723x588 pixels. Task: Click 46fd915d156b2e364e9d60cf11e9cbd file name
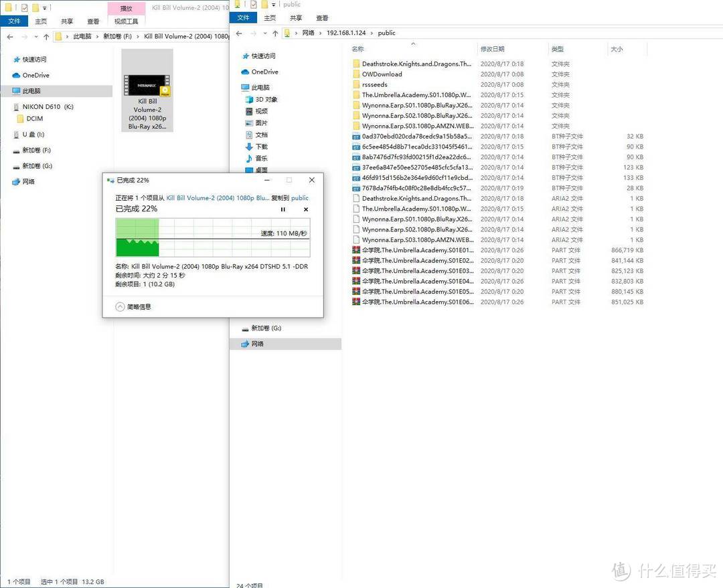point(417,178)
